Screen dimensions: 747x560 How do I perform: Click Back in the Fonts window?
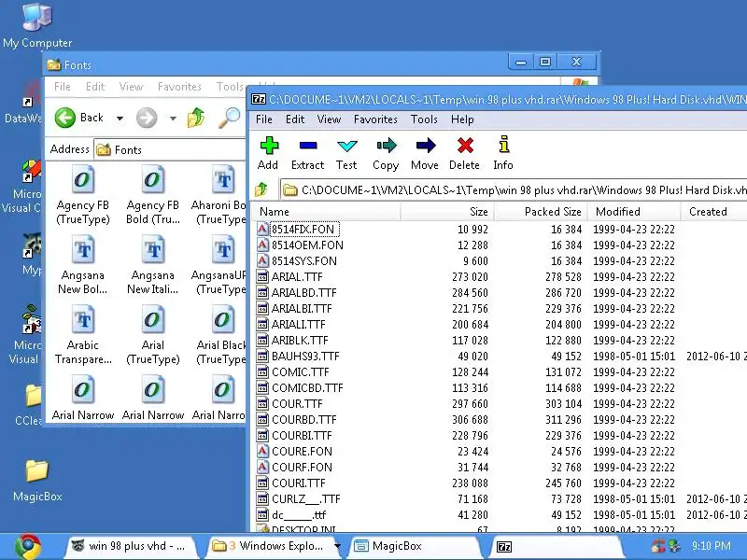point(79,118)
